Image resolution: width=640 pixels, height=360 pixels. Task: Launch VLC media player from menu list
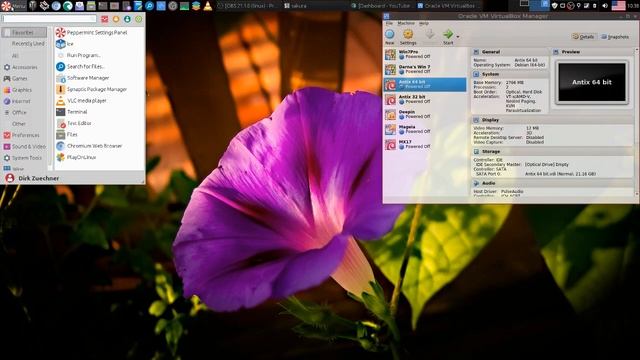tap(99, 100)
